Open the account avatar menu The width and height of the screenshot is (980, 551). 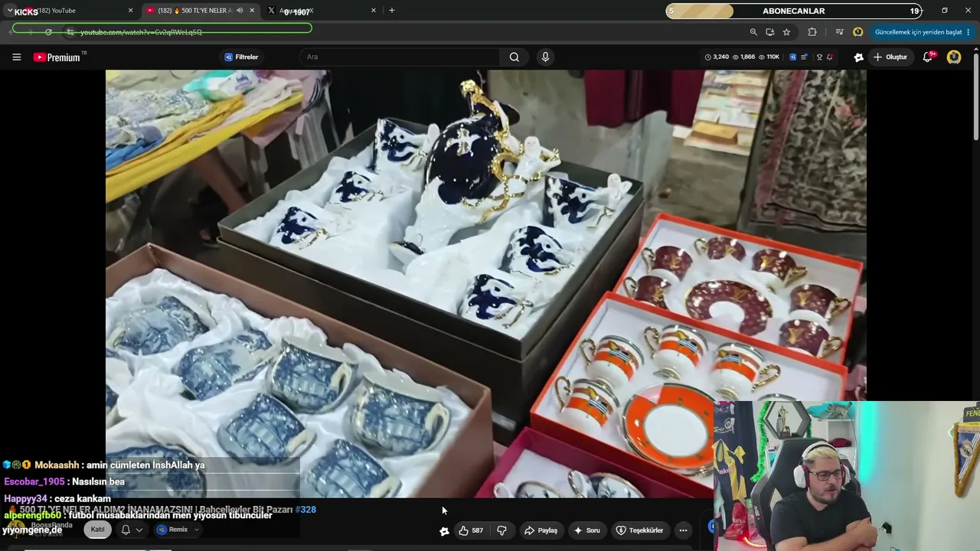click(x=954, y=57)
